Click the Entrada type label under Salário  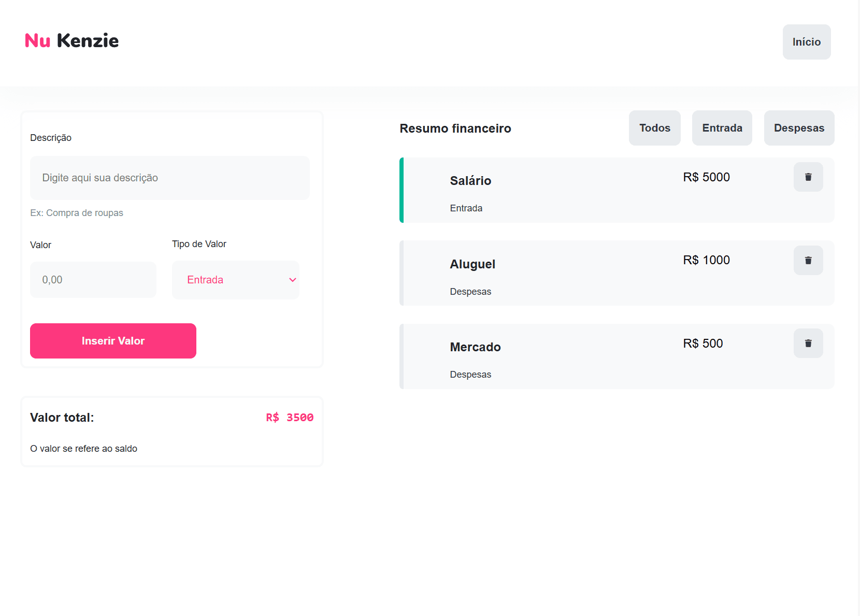point(466,208)
